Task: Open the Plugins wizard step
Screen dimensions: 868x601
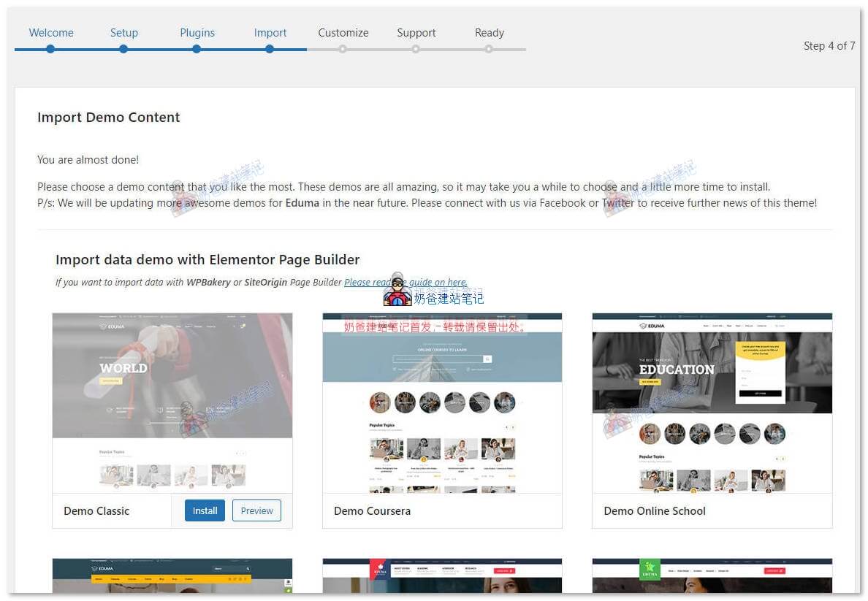Action: click(x=197, y=33)
